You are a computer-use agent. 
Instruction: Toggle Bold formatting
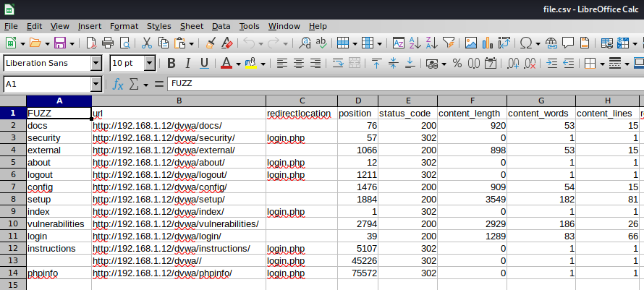pyautogui.click(x=171, y=64)
